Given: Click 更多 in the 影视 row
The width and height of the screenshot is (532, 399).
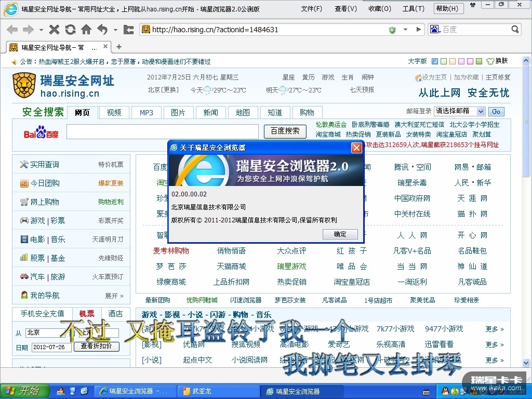Looking at the screenshot, I should [495, 345].
